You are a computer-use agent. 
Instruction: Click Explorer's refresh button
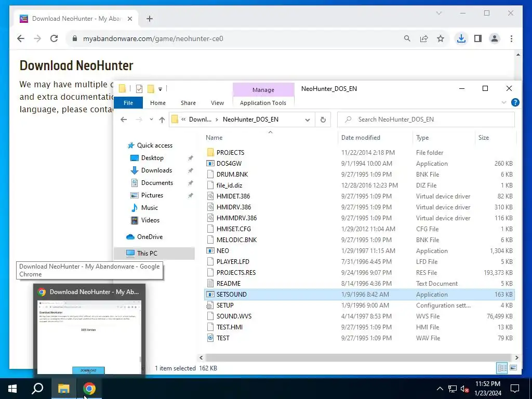(x=323, y=119)
